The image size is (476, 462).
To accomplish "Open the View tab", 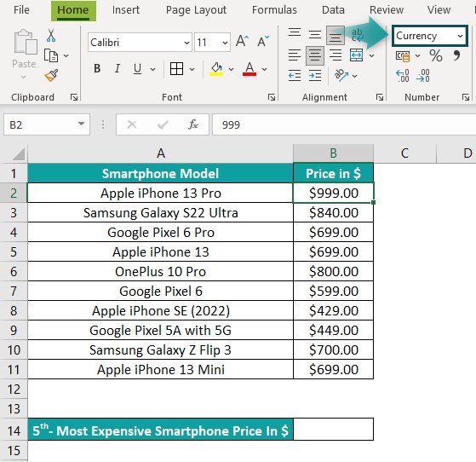I will 439,10.
